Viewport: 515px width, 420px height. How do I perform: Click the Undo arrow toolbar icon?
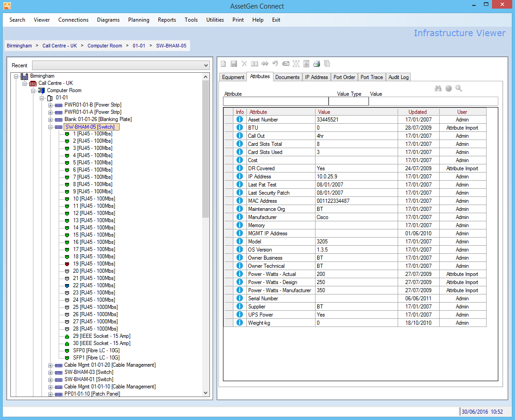pyautogui.click(x=275, y=63)
